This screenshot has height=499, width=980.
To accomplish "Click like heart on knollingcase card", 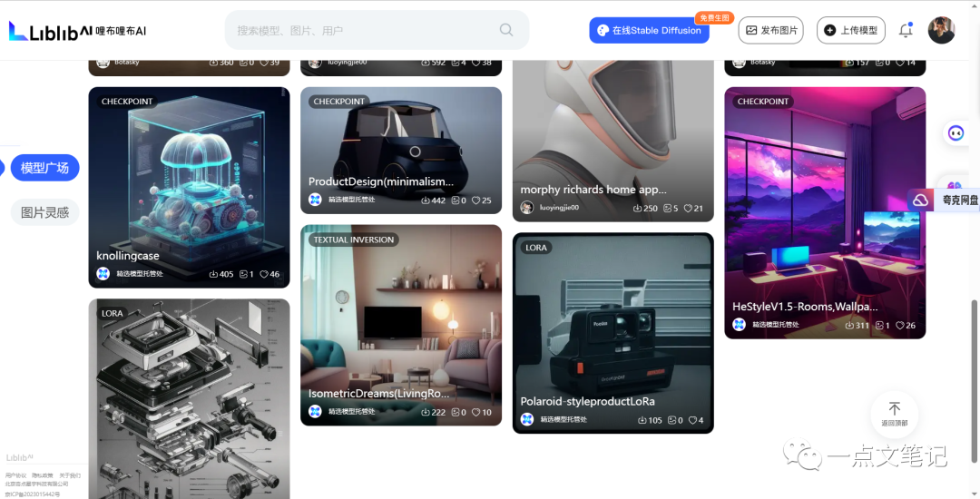I will pyautogui.click(x=264, y=274).
